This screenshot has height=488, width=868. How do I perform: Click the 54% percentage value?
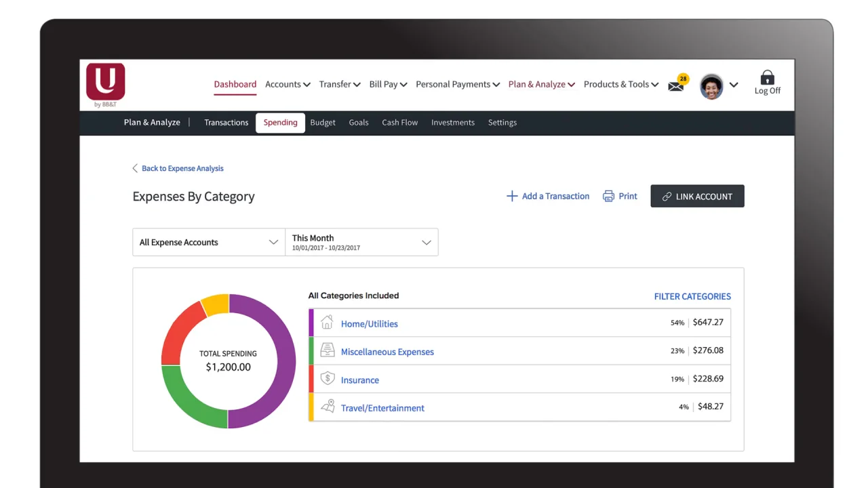(x=677, y=323)
